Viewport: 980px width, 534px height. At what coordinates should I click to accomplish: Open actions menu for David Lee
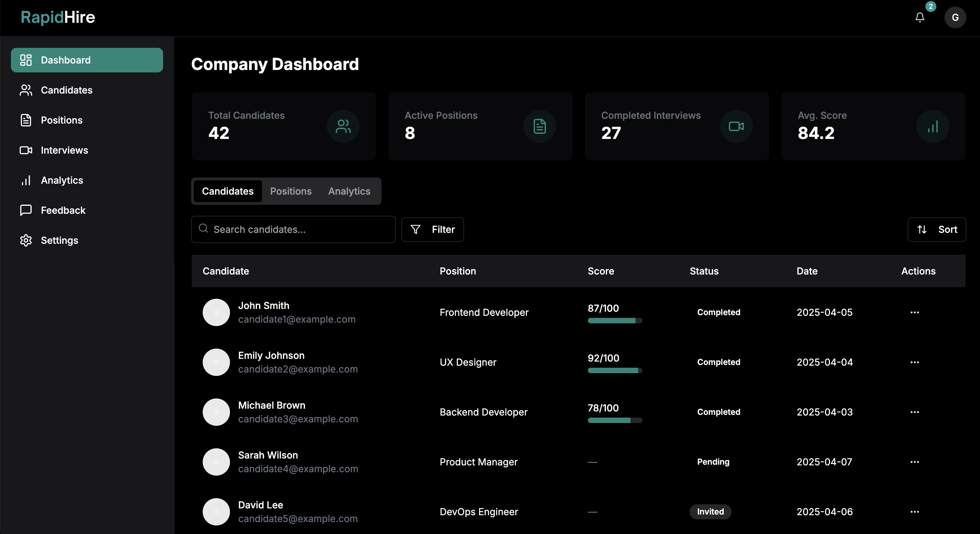click(x=915, y=512)
